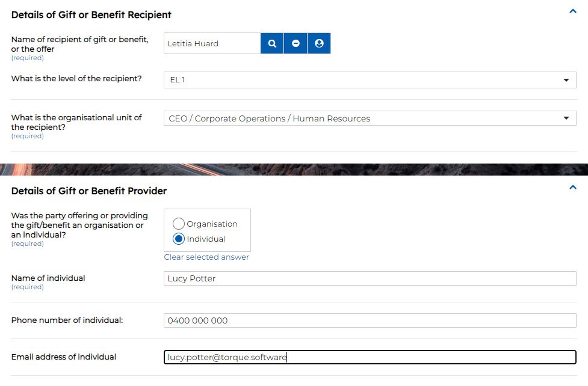The image size is (588, 386).
Task: Click the 'Name of individual' label text
Action: click(48, 278)
